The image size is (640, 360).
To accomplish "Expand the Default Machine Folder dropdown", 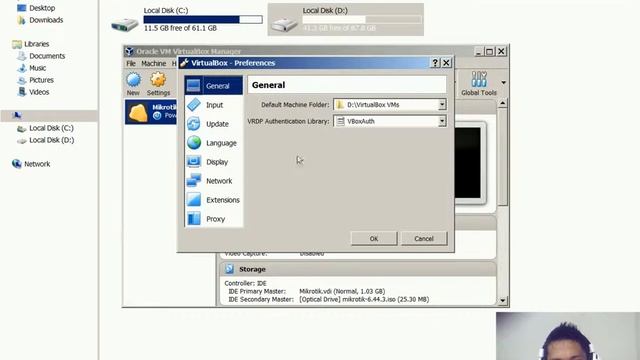I will pyautogui.click(x=442, y=105).
